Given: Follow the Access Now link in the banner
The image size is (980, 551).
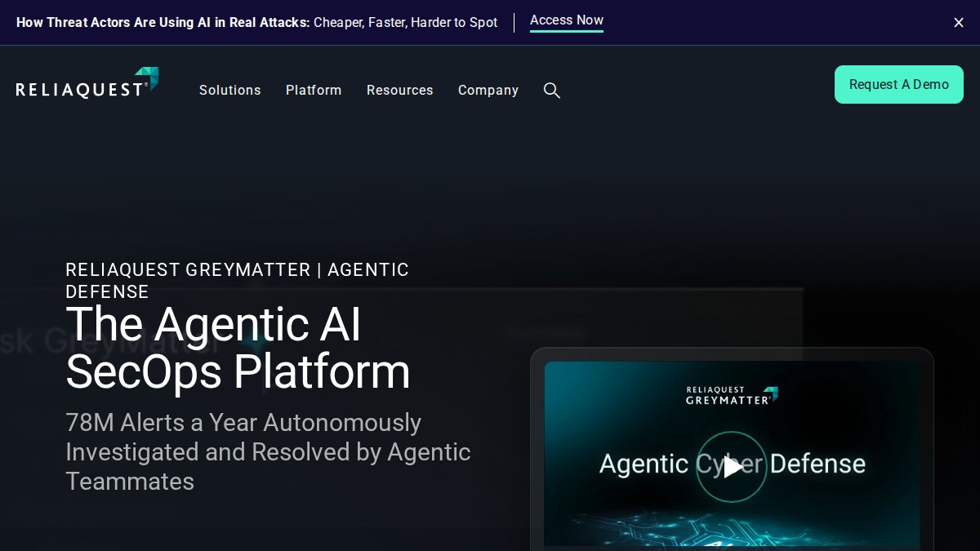Looking at the screenshot, I should tap(567, 21).
